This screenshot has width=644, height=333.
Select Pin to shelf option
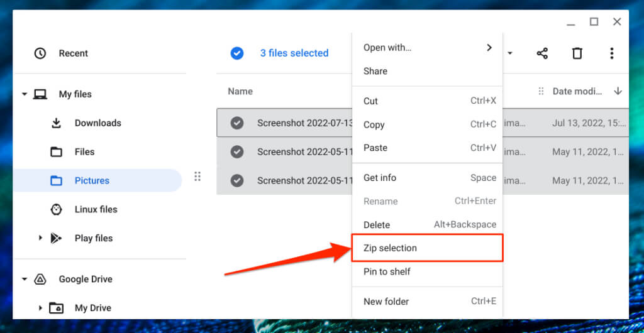pos(387,271)
